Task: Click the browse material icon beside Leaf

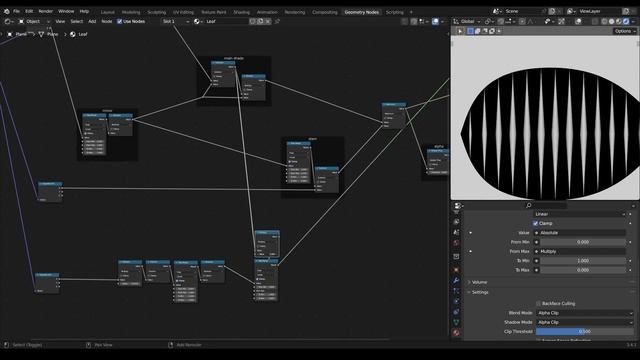Action: pos(198,21)
